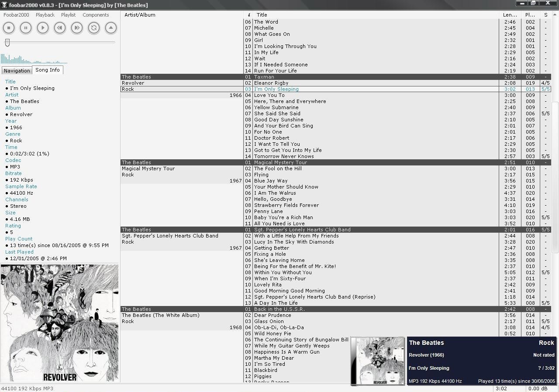The height and width of the screenshot is (392, 559).
Task: Stop playback using the stop icon
Action: [8, 28]
